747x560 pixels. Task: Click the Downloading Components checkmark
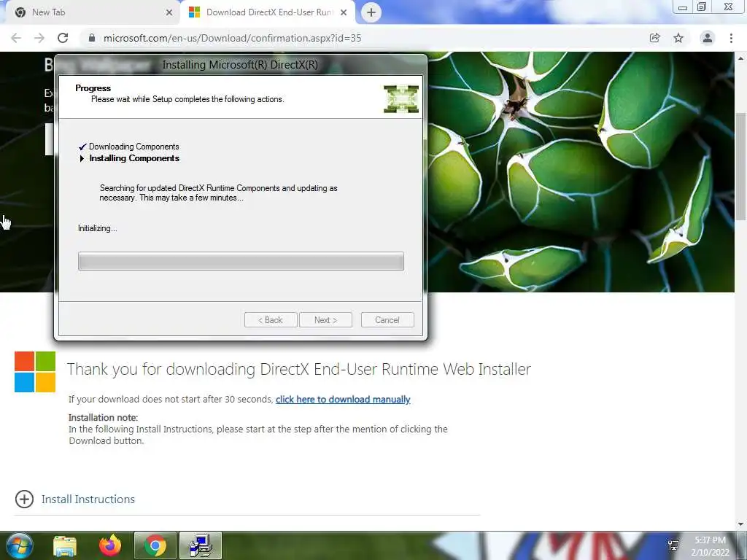point(82,147)
